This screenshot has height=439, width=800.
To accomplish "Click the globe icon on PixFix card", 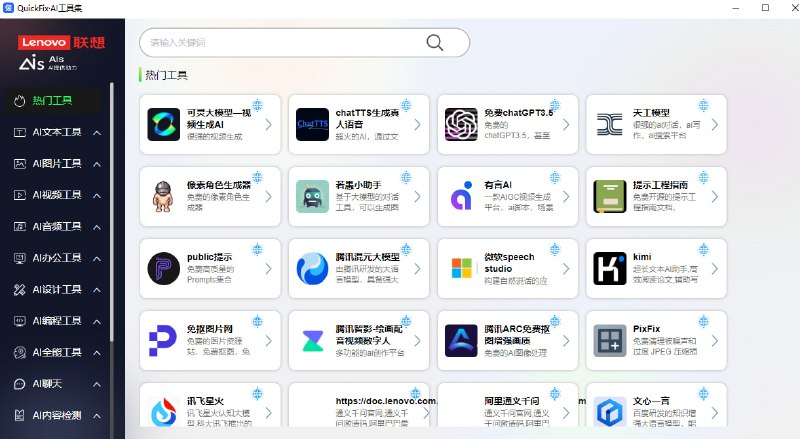I will (704, 321).
